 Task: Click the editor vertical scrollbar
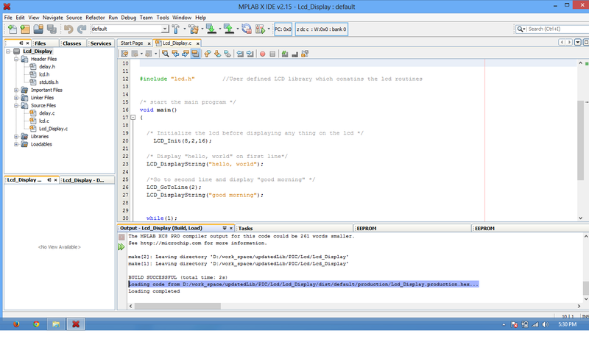(580, 140)
